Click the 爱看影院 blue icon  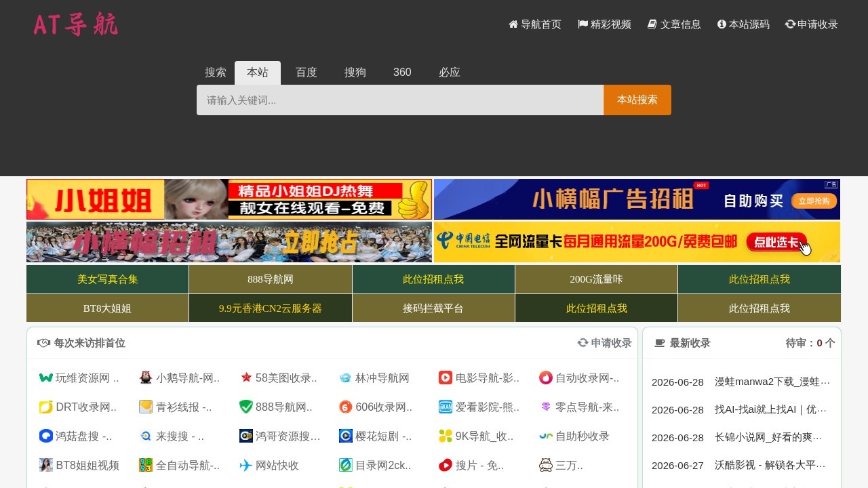(446, 407)
